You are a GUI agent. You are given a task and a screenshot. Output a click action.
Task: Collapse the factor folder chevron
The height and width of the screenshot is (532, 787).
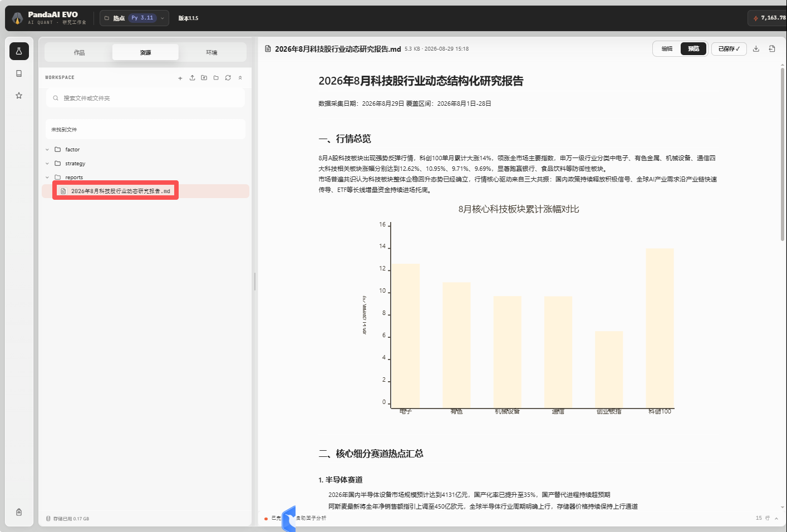47,149
